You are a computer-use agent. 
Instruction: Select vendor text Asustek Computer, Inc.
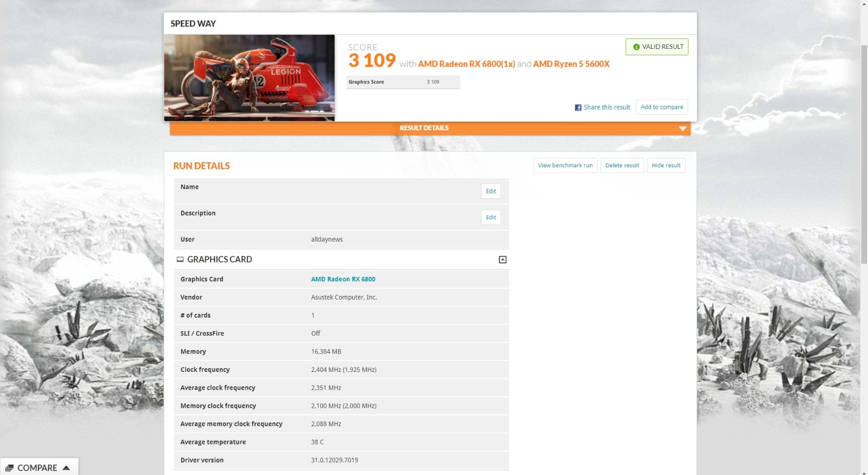pos(344,297)
